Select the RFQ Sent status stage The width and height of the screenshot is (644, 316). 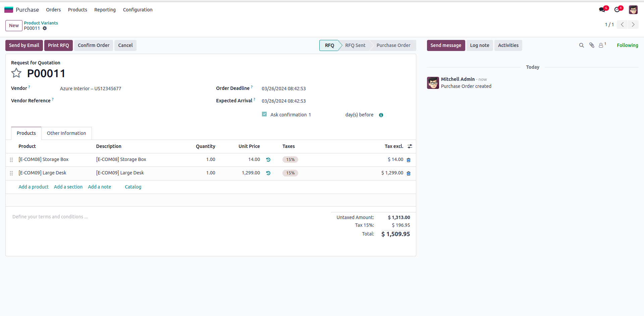(x=355, y=45)
